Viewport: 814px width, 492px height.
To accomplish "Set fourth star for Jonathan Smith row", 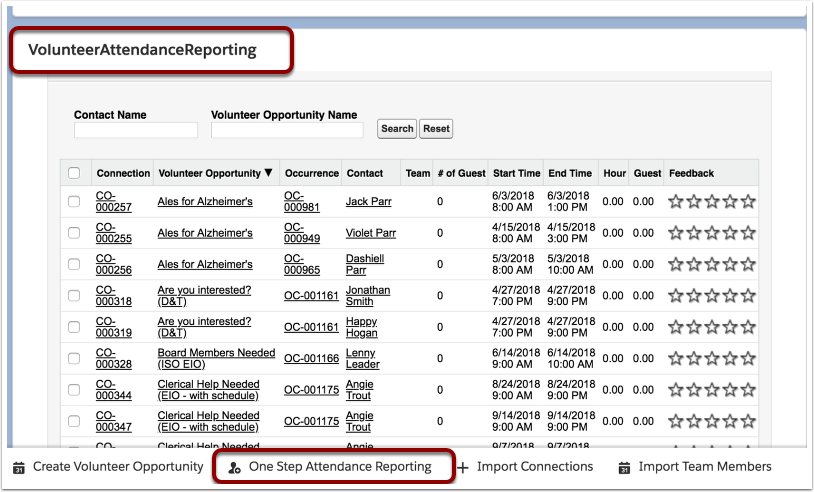I will click(x=730, y=296).
